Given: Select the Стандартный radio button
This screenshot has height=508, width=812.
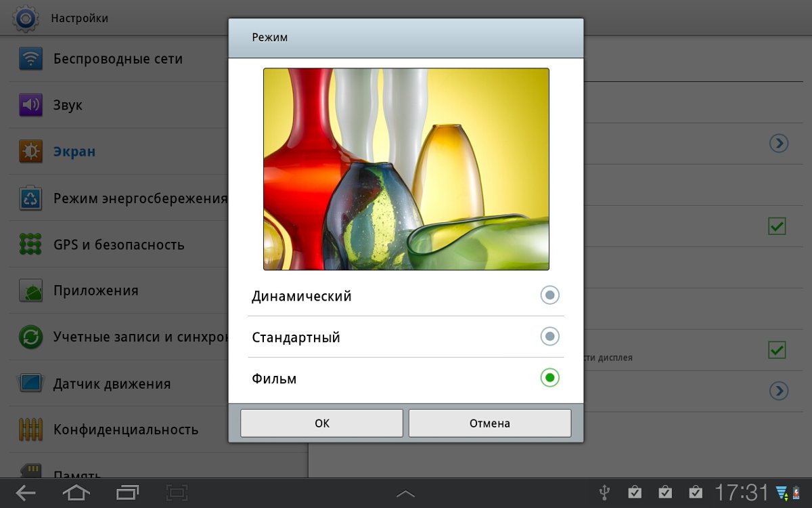Looking at the screenshot, I should click(550, 337).
